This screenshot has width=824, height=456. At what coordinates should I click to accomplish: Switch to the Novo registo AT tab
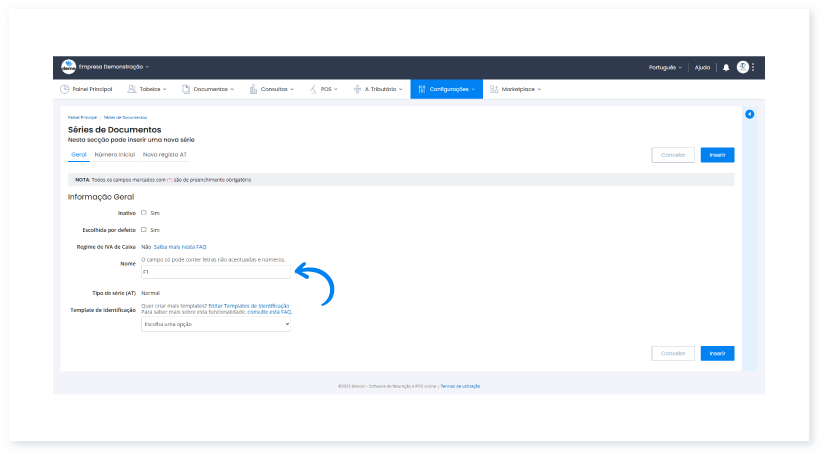click(164, 154)
